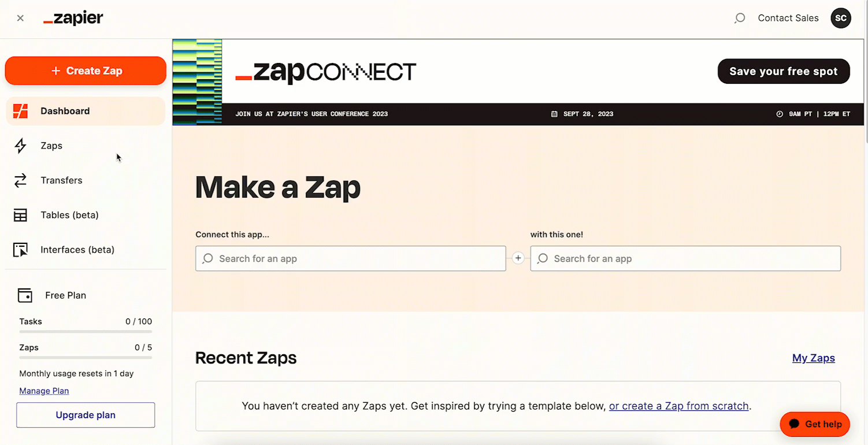Screen dimensions: 868x445
Task: Open the Get help chat button
Action: [x=815, y=424]
